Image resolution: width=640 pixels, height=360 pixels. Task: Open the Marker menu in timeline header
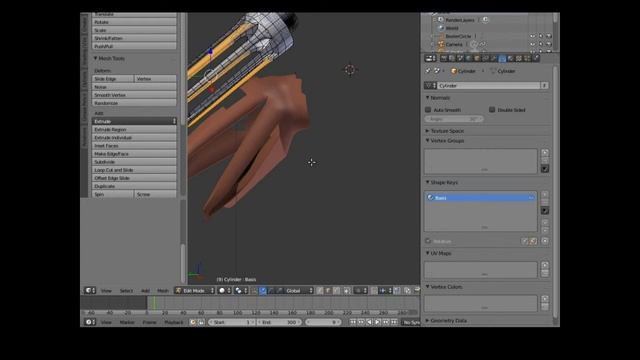pos(127,322)
